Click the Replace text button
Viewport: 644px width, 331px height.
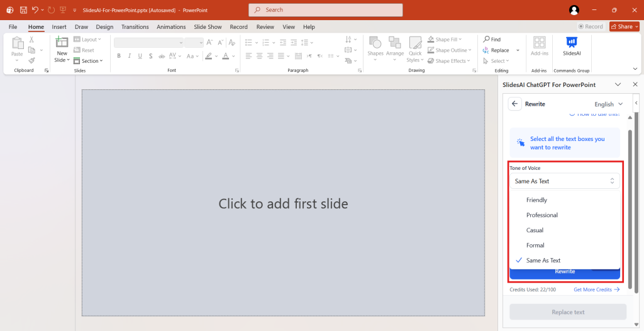pyautogui.click(x=568, y=312)
